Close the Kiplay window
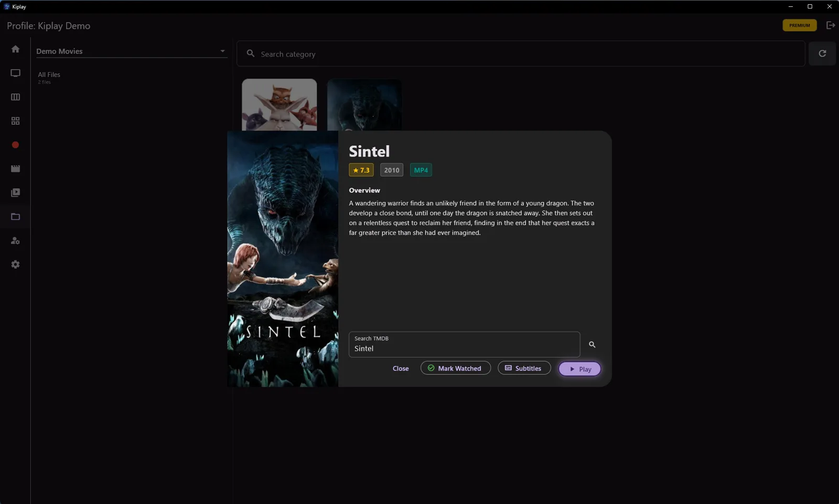The image size is (839, 504). coord(829,6)
